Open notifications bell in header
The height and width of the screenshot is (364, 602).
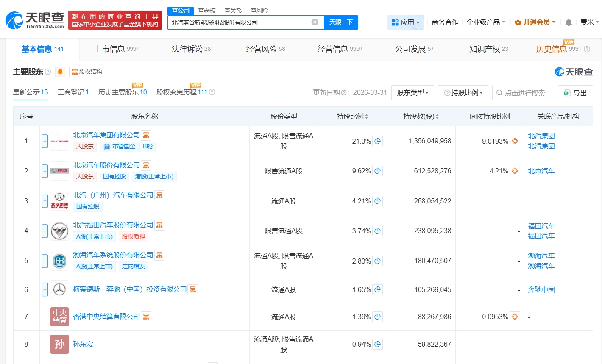[x=569, y=22]
